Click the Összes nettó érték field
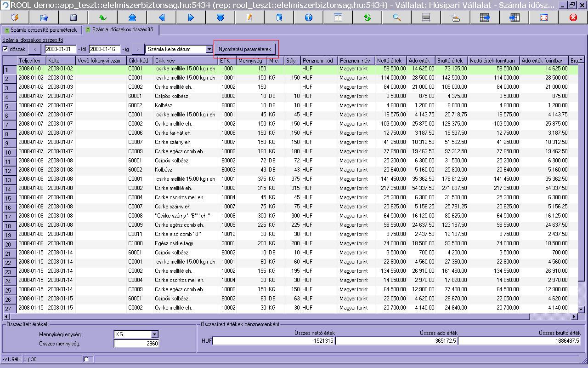Viewport: 588px width, 368px height. point(273,341)
